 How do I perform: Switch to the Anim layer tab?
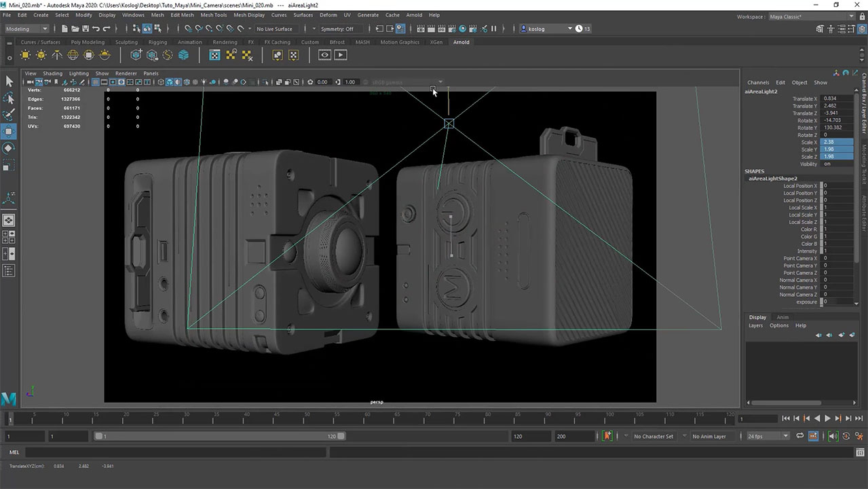click(x=782, y=317)
